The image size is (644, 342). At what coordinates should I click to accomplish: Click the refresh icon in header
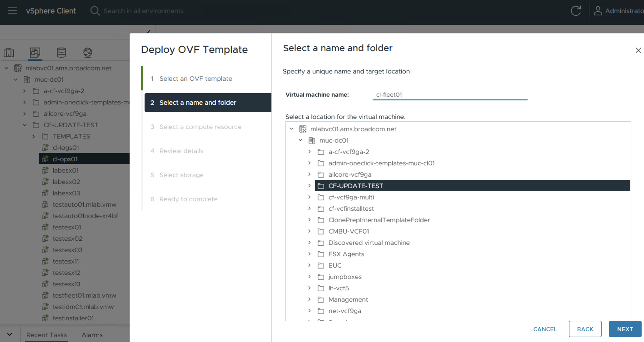click(576, 11)
